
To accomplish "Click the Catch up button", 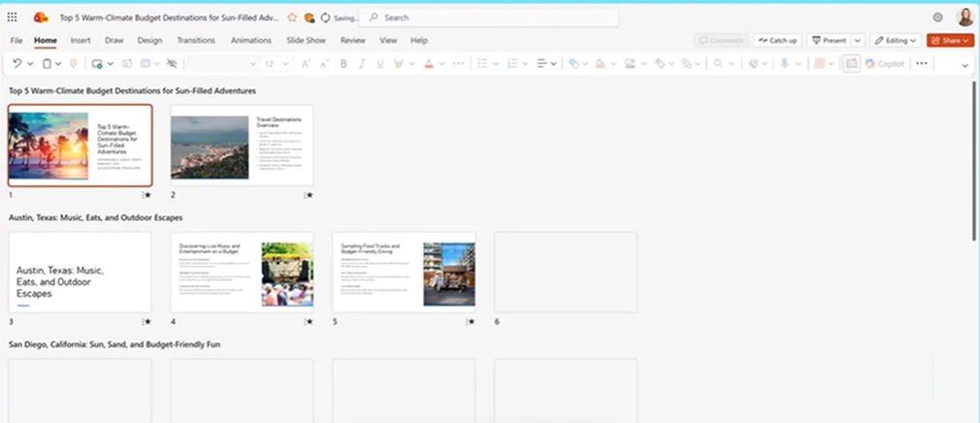I will [777, 40].
